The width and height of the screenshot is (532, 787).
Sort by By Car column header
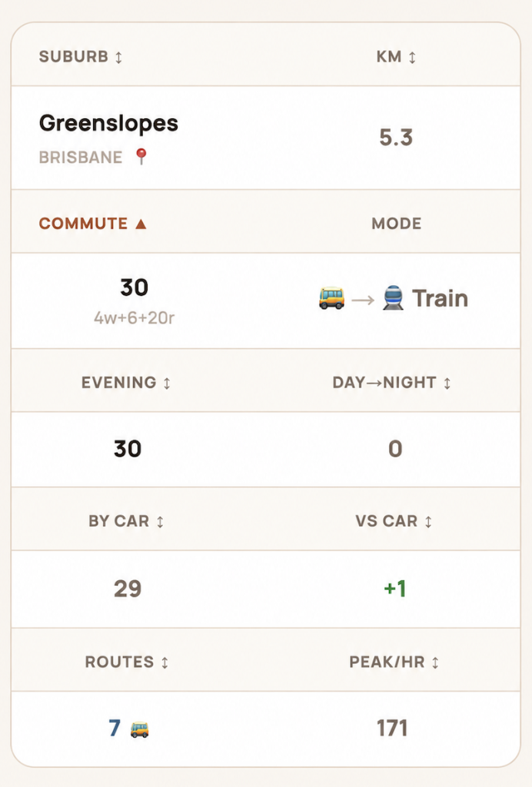126,521
